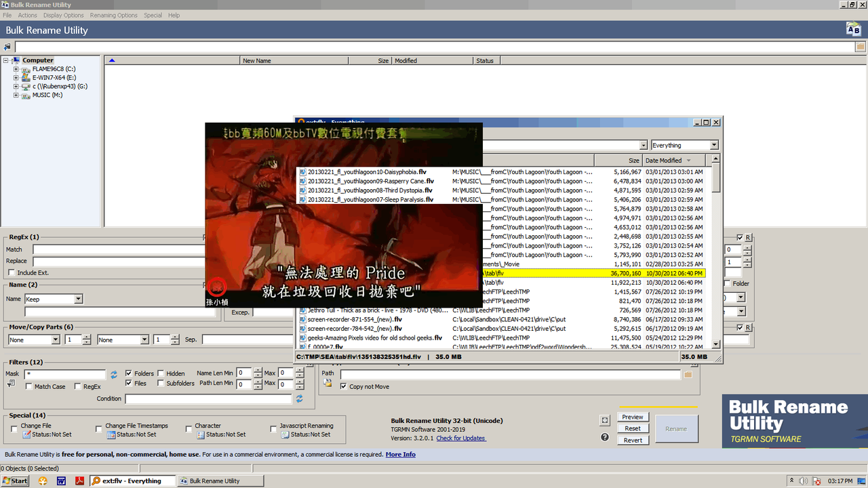Click the Condition input field

point(208,399)
